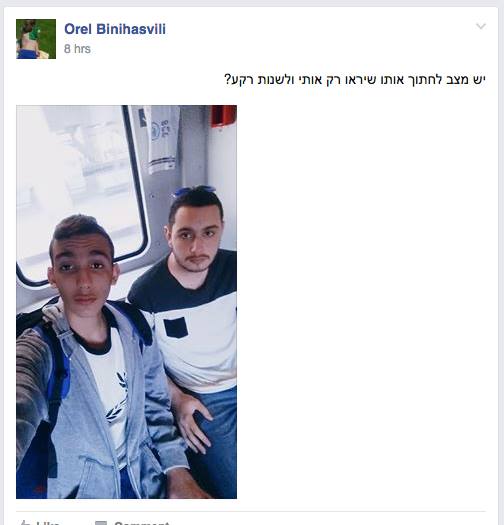Screen dimensions: 504x525
Task: Open the post via its 8 hrs timestamp
Action: coord(77,49)
